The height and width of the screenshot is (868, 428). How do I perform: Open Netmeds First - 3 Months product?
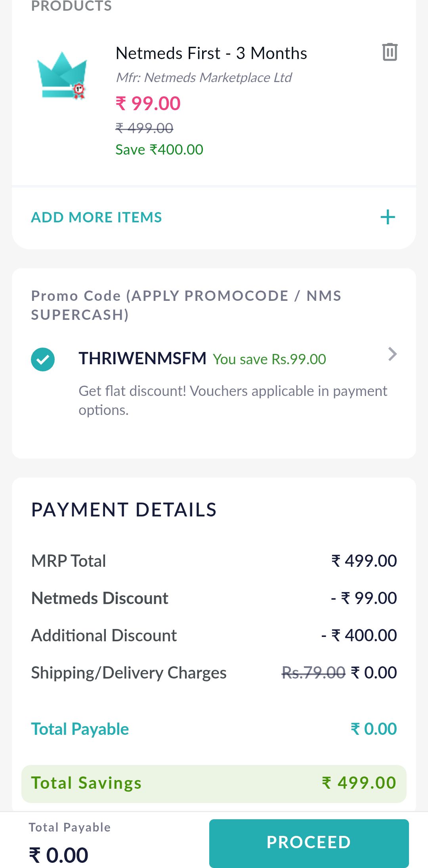click(x=211, y=54)
